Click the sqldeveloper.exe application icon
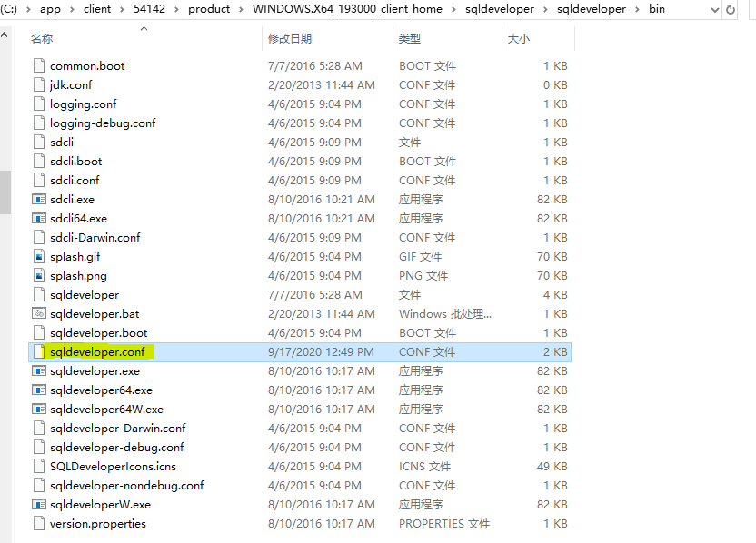 click(39, 371)
